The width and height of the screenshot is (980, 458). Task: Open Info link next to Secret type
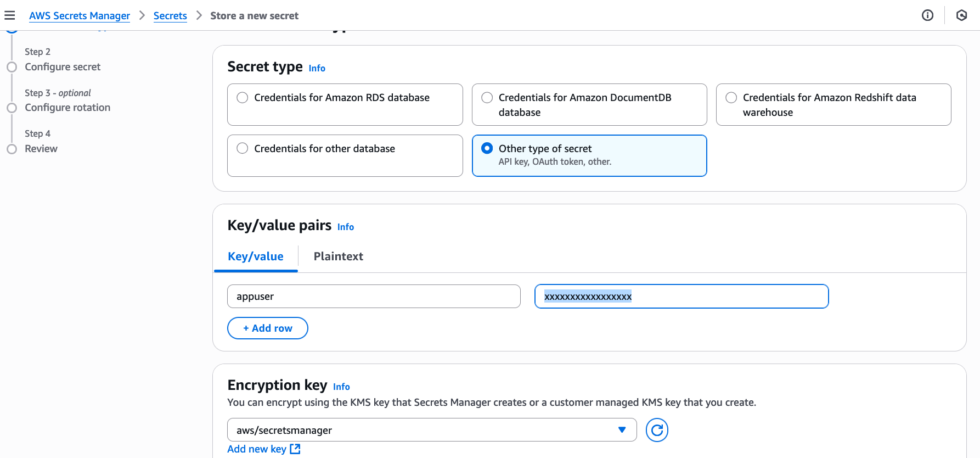[x=317, y=69]
